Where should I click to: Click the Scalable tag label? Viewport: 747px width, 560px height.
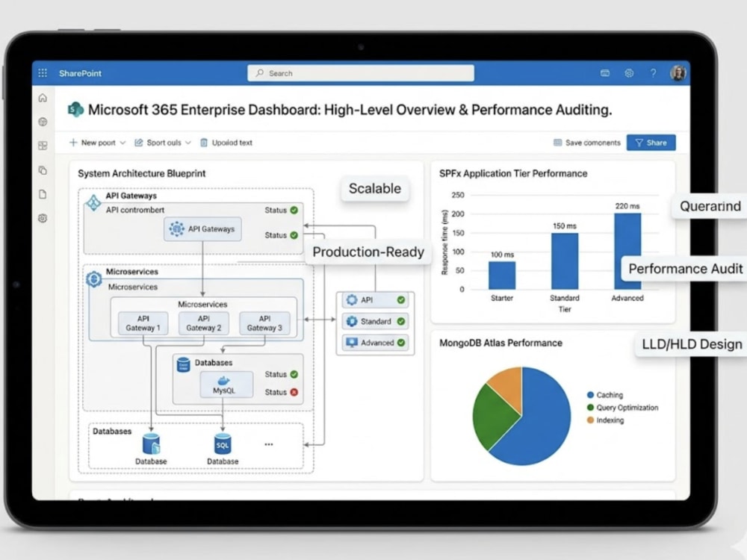pos(375,189)
